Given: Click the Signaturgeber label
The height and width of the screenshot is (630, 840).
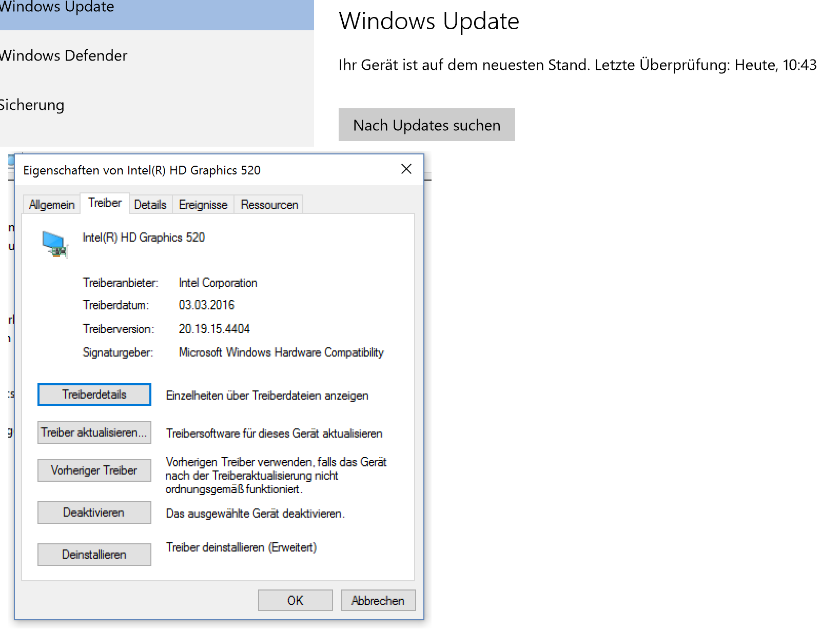Looking at the screenshot, I should [x=118, y=352].
